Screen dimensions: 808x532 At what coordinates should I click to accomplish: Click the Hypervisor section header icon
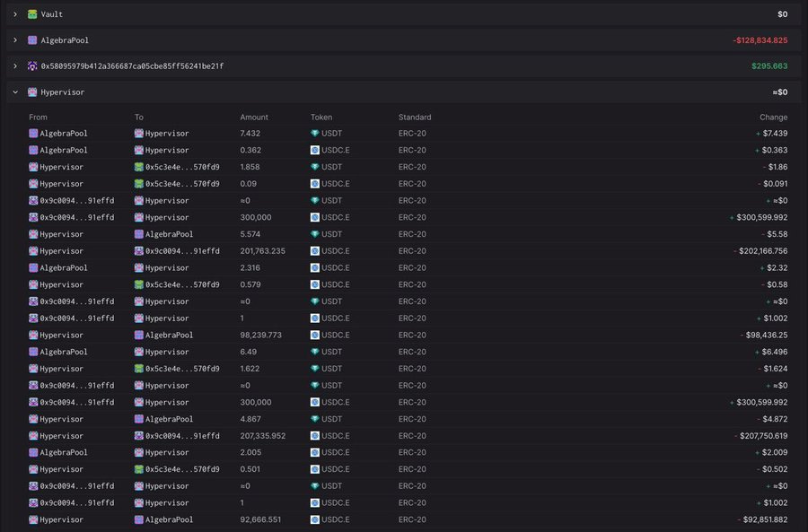coord(32,92)
